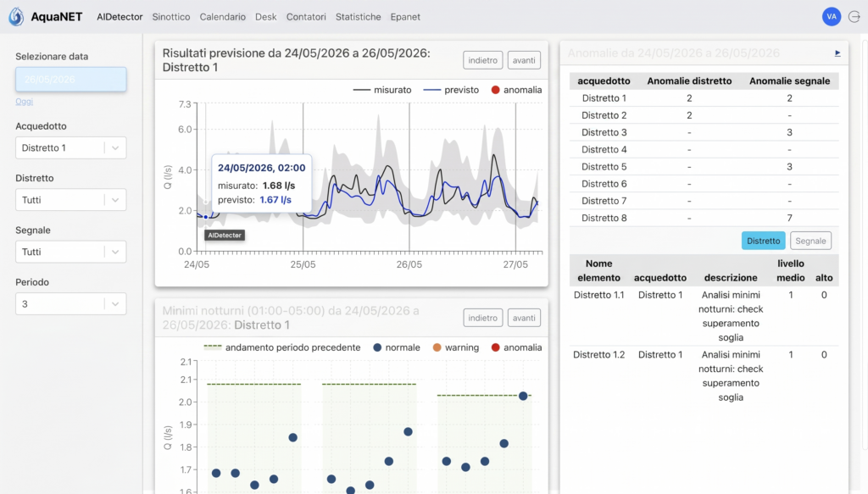Click the Anomalie distretto column header
The width and height of the screenshot is (868, 494).
[x=689, y=80]
